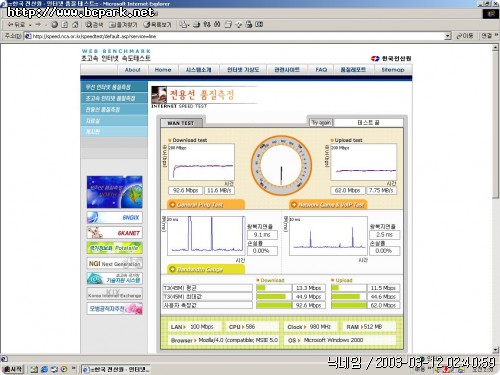The height and width of the screenshot is (375, 500).
Task: Click the 한국전산원 logo at top right
Action: pos(391,58)
